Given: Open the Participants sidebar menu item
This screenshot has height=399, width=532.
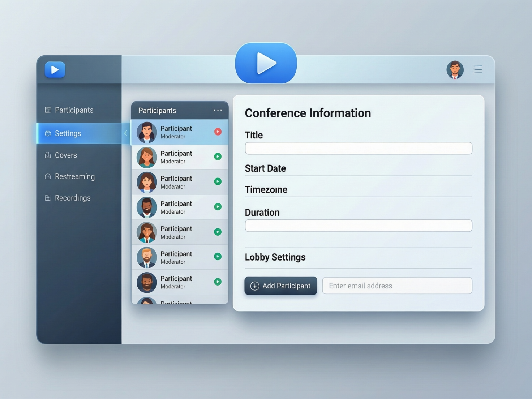Looking at the screenshot, I should (x=74, y=110).
